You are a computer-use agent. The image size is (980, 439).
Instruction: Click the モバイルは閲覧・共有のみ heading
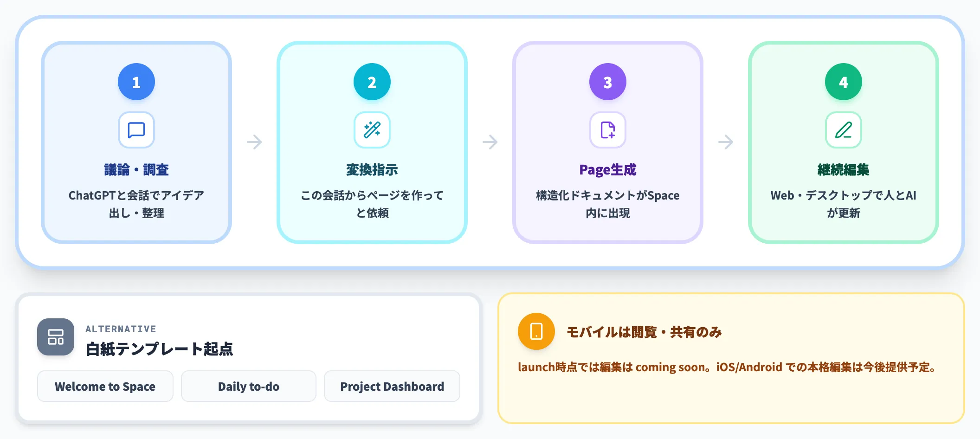click(644, 332)
